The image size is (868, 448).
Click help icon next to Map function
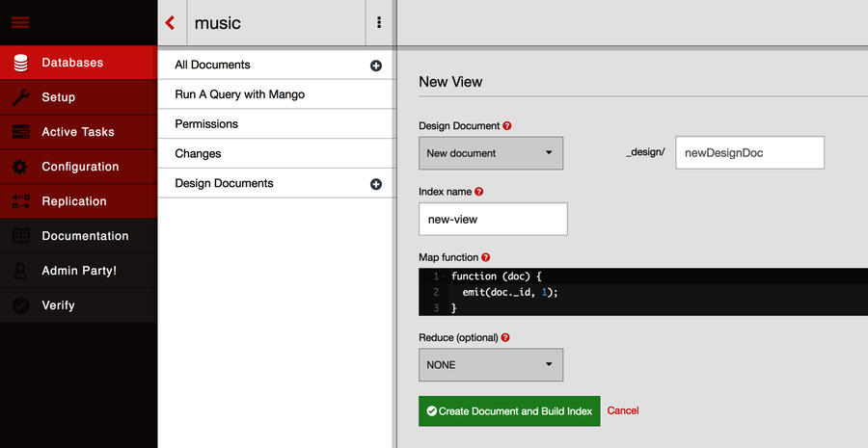click(x=485, y=258)
